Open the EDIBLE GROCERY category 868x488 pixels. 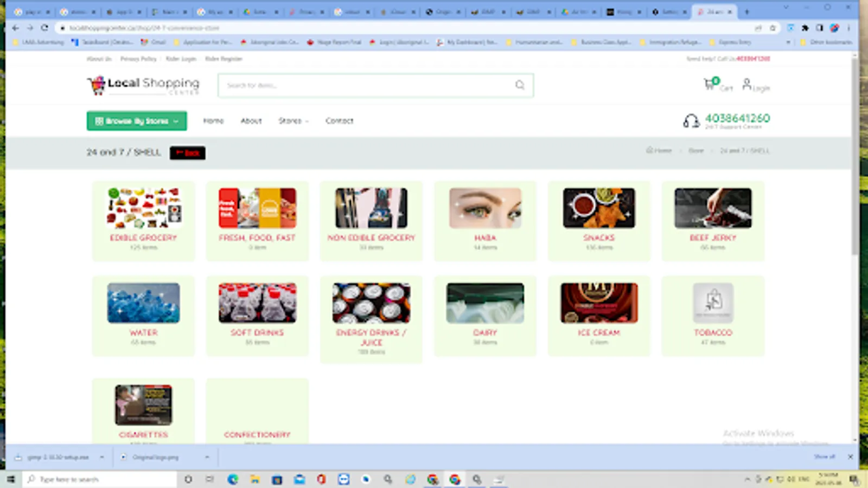(x=143, y=221)
